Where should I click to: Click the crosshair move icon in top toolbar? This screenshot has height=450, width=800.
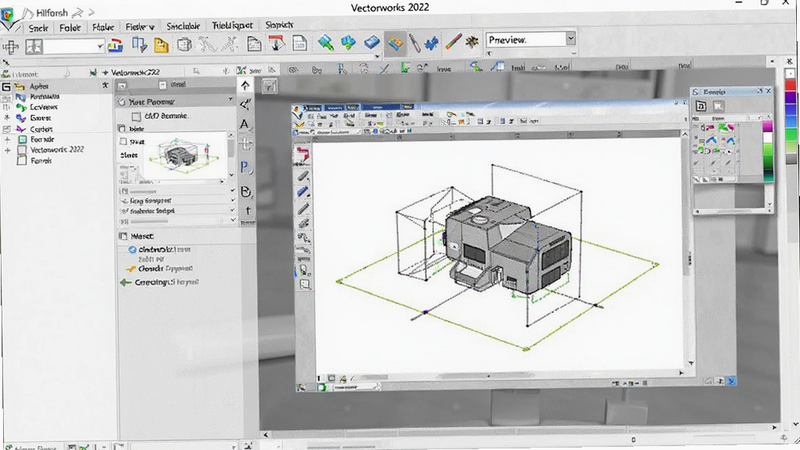[10, 47]
